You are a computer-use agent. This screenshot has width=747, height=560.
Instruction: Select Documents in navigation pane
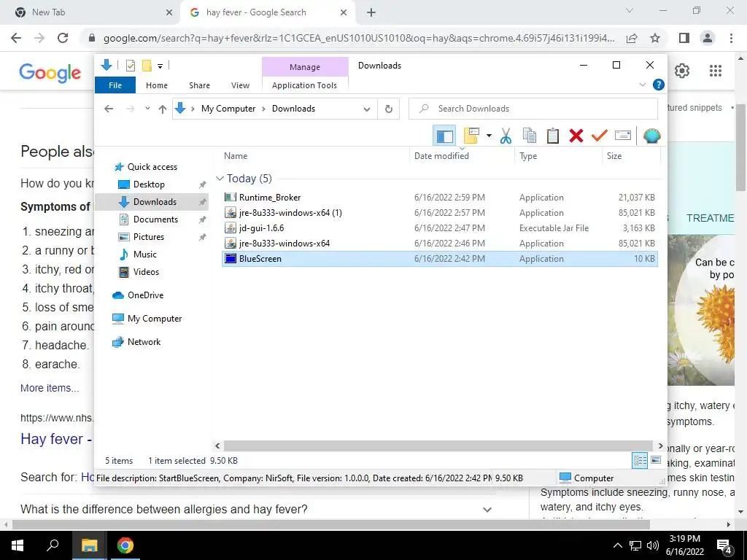155,219
